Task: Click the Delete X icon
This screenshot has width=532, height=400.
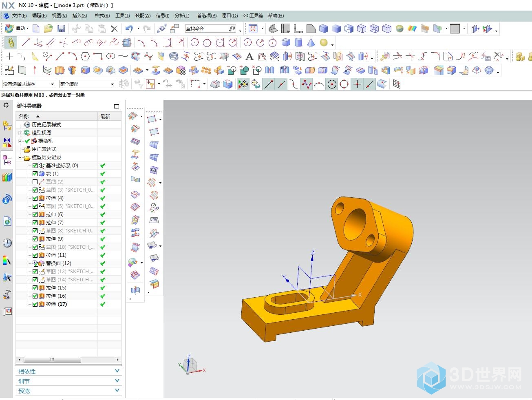Action: 114,29
